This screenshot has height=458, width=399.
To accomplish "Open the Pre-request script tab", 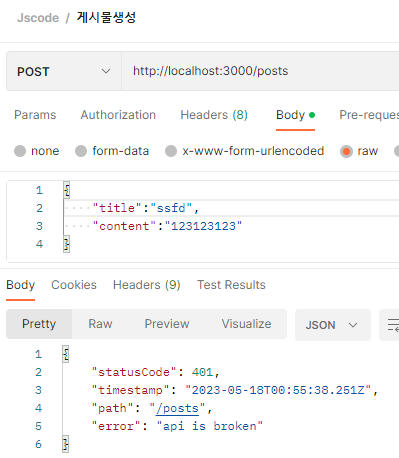I will click(369, 115).
